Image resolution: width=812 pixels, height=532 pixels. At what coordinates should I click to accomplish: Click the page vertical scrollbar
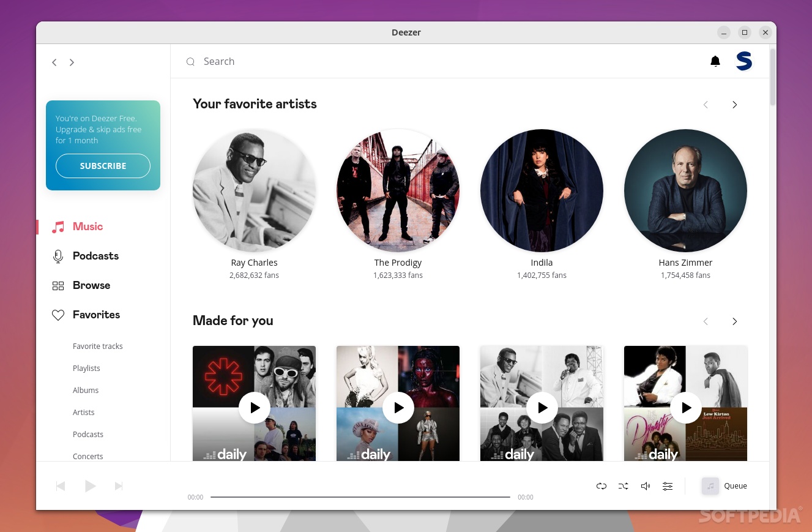(x=773, y=77)
